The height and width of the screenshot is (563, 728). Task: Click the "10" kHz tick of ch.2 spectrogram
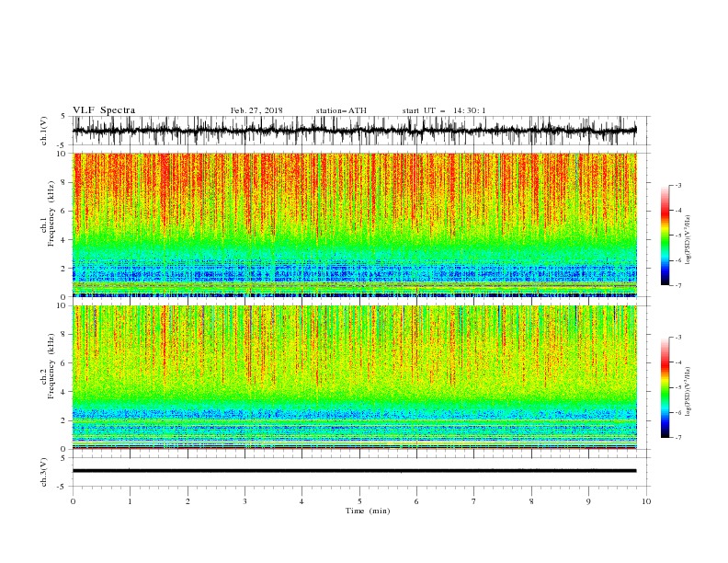pyautogui.click(x=62, y=305)
